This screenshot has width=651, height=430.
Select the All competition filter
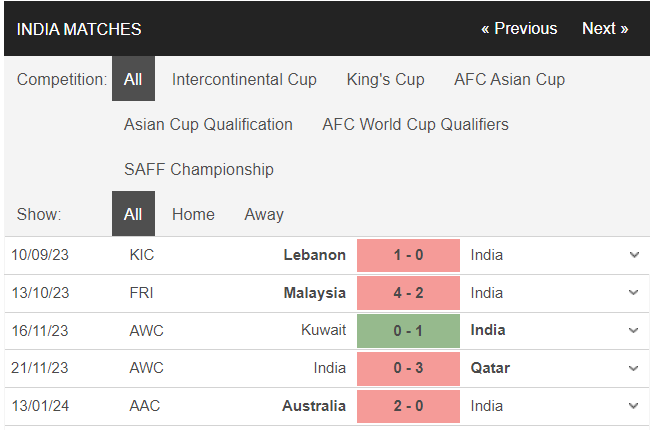133,79
